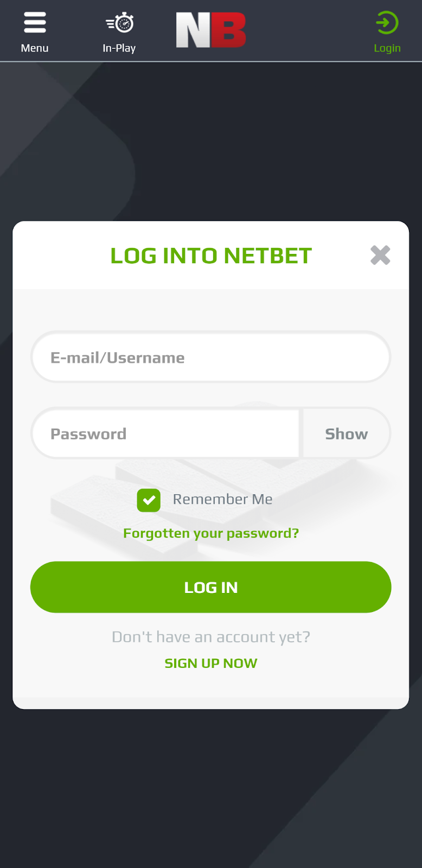Screen dimensions: 422x868
Task: Click the checked Remember Me checkmark icon
Action: pos(149,500)
